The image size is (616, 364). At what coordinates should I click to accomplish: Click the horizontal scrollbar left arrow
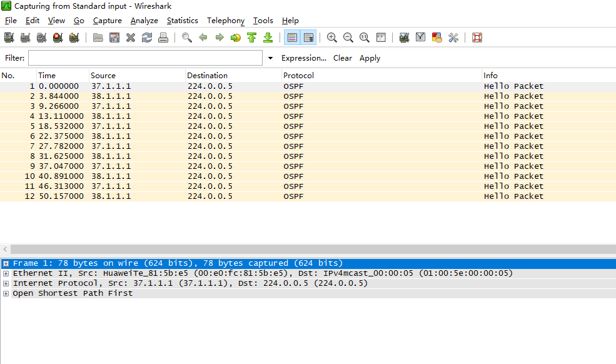pyautogui.click(x=5, y=249)
